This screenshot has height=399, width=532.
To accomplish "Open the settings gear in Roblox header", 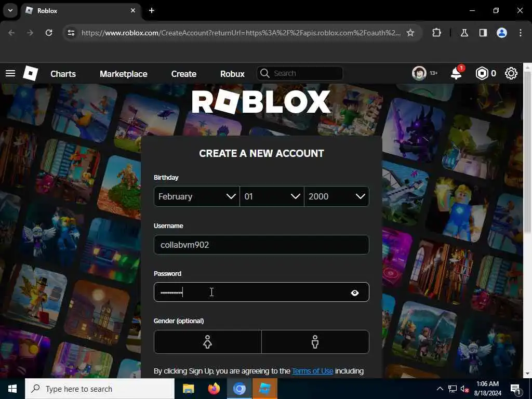I will pyautogui.click(x=511, y=73).
